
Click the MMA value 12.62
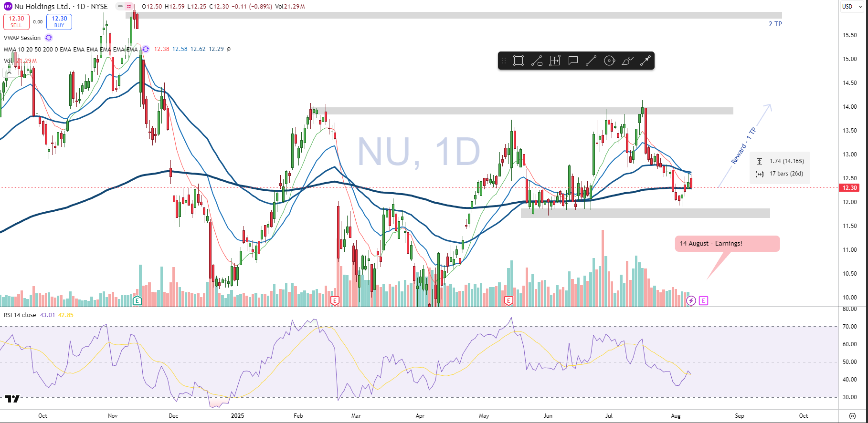click(x=198, y=49)
